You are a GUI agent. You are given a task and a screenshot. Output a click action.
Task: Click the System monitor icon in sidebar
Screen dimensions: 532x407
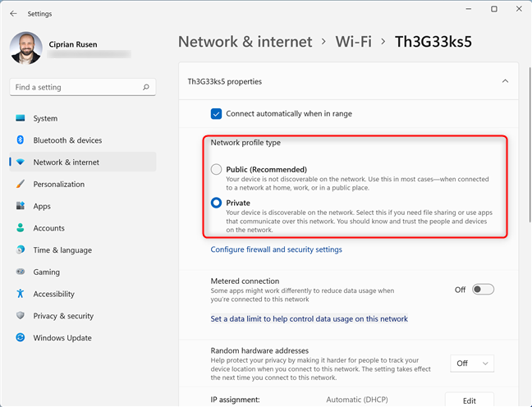(21, 118)
